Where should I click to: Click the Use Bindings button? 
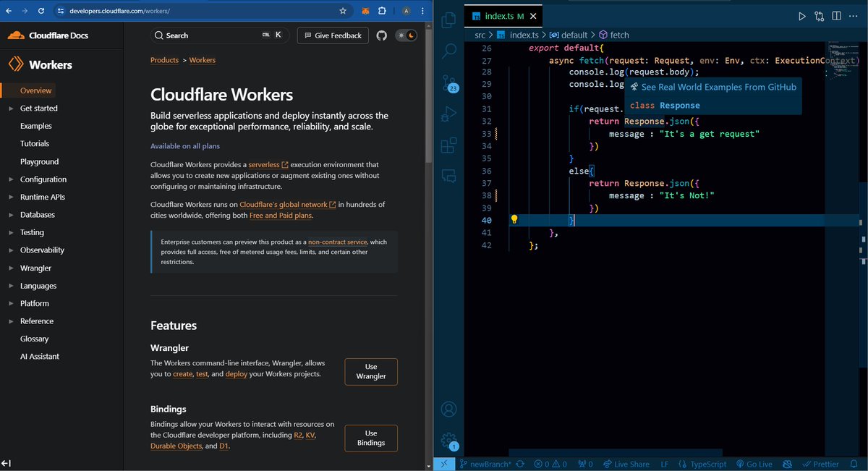tap(371, 438)
